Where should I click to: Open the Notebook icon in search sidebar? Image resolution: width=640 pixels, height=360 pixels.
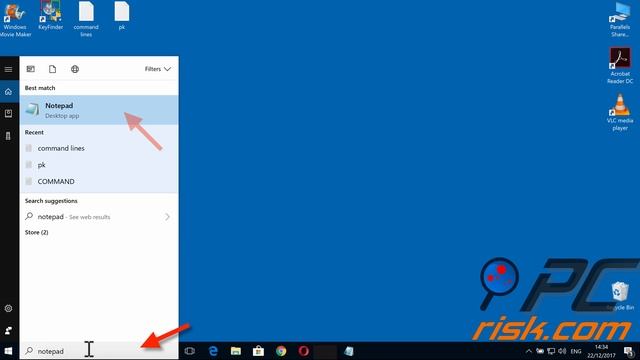click(8, 113)
